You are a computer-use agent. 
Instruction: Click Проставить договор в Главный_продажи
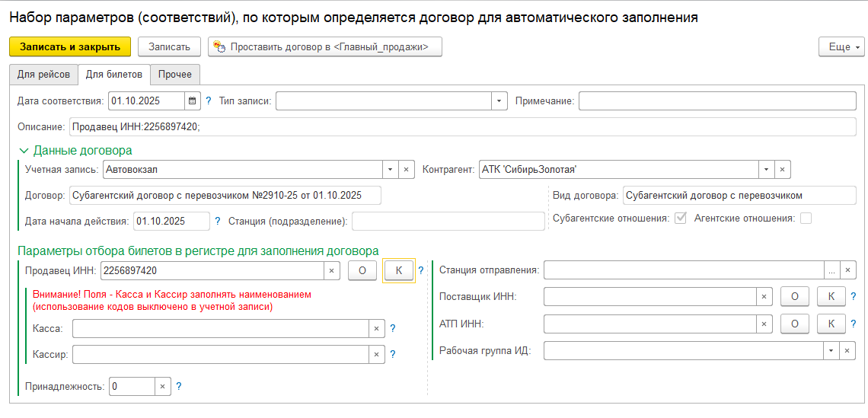[325, 46]
